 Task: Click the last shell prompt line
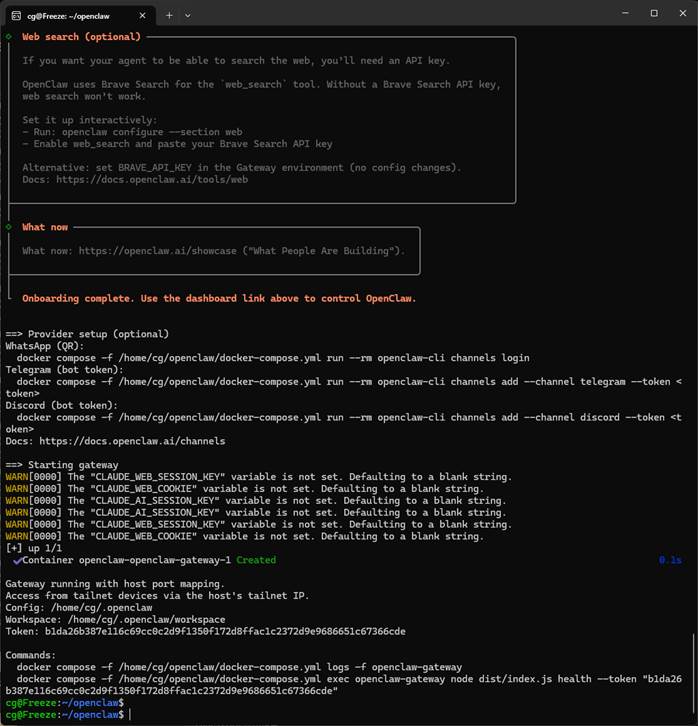[x=65, y=714]
